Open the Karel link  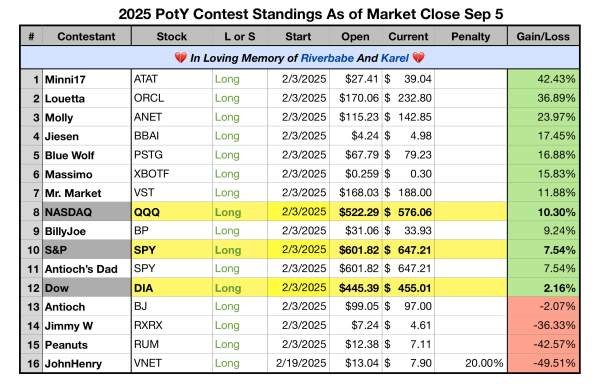coord(395,58)
